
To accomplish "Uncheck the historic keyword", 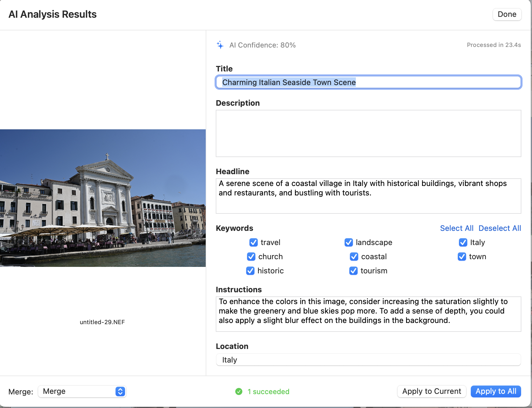I will click(250, 271).
